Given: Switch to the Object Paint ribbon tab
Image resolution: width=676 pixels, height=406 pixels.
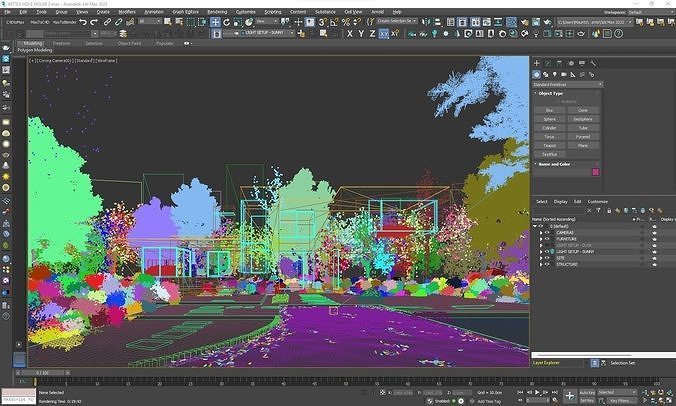Looking at the screenshot, I should click(x=129, y=43).
